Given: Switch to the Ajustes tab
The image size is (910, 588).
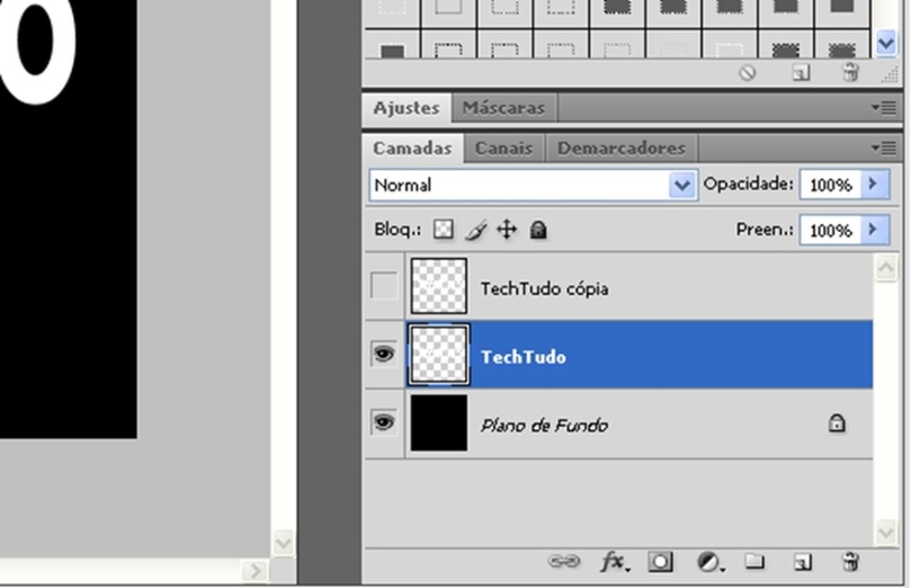Looking at the screenshot, I should (406, 108).
